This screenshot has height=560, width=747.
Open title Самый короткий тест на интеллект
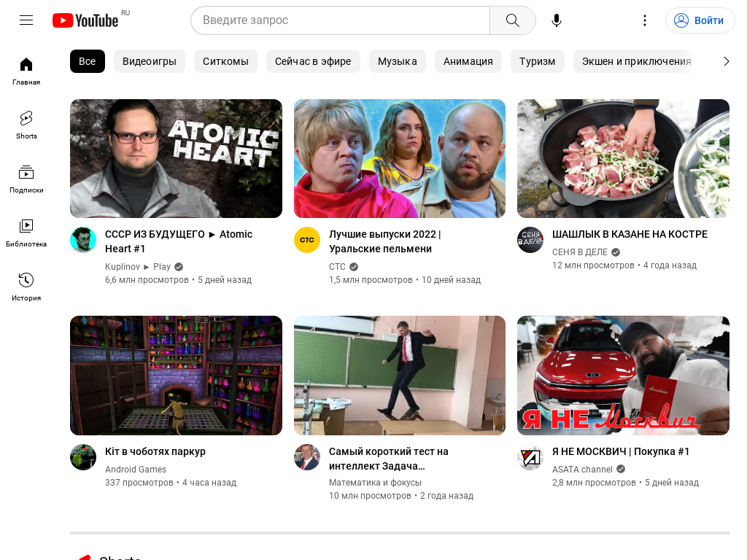click(x=389, y=459)
